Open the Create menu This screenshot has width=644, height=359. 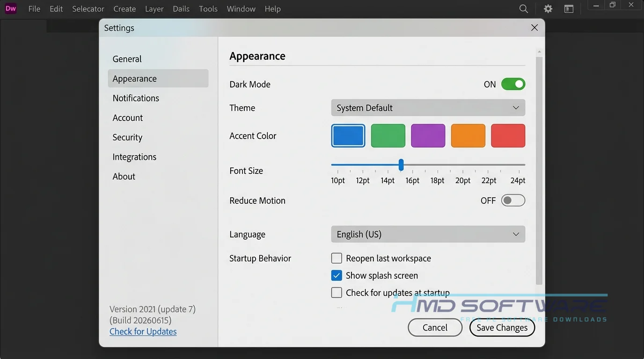[x=124, y=9]
